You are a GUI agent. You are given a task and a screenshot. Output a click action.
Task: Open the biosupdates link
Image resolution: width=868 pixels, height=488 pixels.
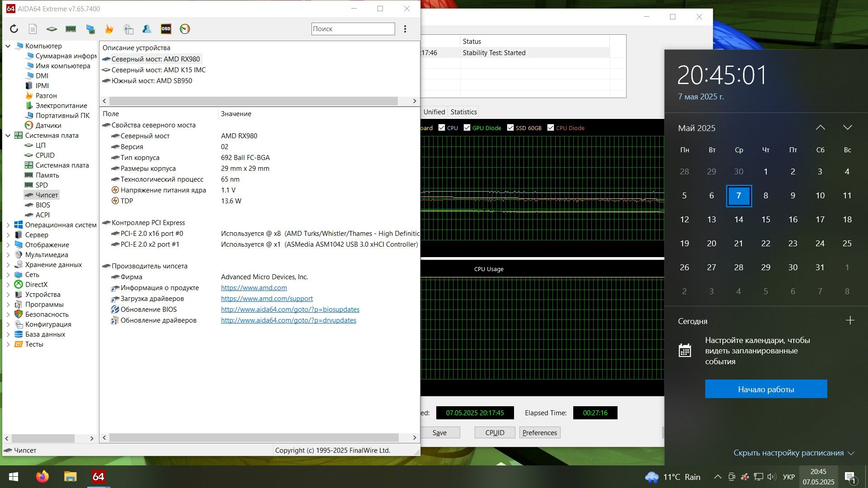(x=290, y=309)
